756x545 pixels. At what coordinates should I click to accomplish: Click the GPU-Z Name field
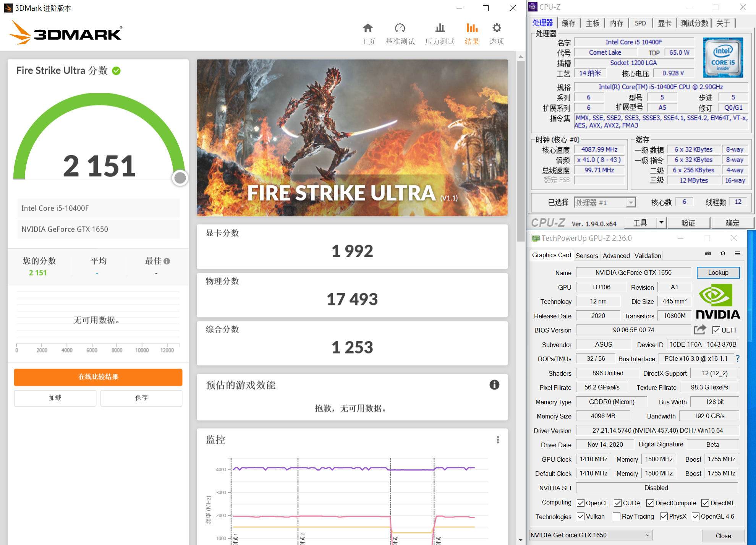click(633, 272)
